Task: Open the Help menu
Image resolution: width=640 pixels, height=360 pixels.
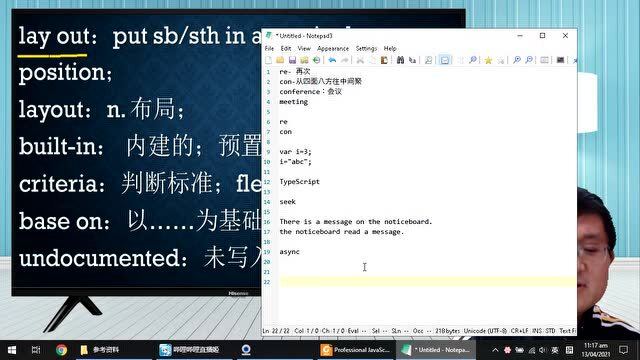Action: tap(390, 48)
